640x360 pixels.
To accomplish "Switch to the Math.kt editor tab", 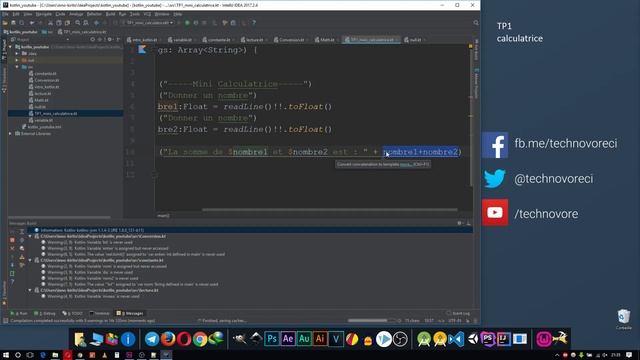I will (327, 40).
